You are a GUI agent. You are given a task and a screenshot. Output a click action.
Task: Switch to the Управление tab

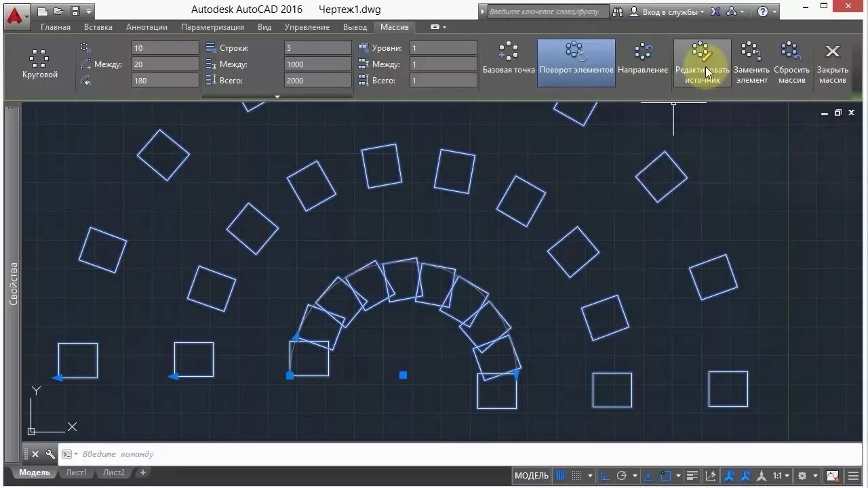pos(307,27)
